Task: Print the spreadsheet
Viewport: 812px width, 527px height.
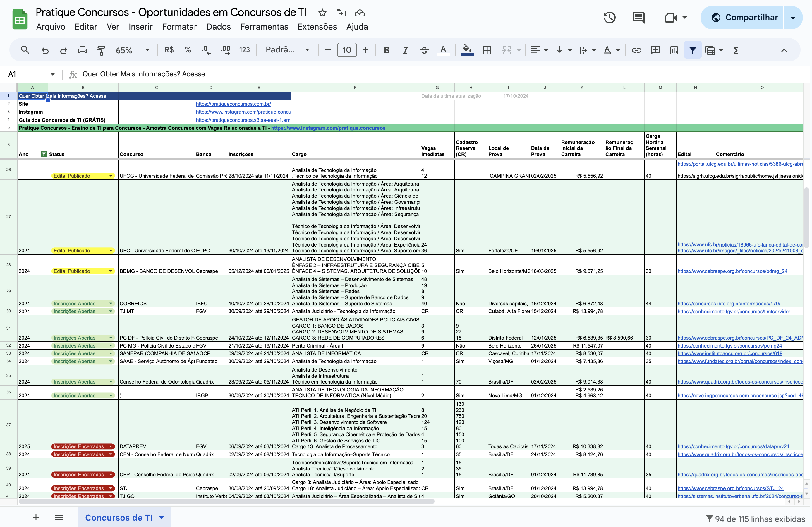Action: 82,50
